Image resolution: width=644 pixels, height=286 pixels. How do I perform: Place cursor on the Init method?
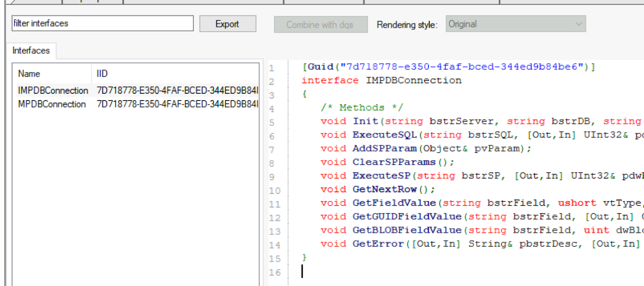[x=366, y=121]
